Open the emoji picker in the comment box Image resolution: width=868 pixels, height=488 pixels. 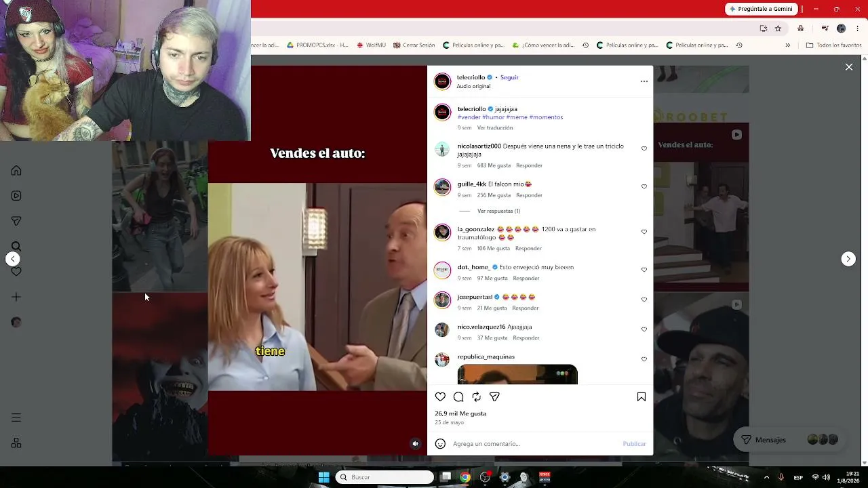tap(440, 444)
